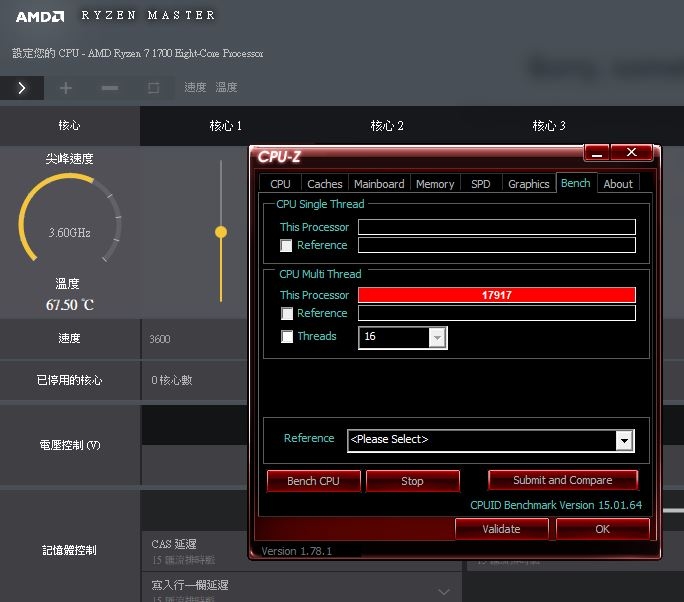684x602 pixels.
Task: Select the 核心 1 column header
Action: click(226, 126)
